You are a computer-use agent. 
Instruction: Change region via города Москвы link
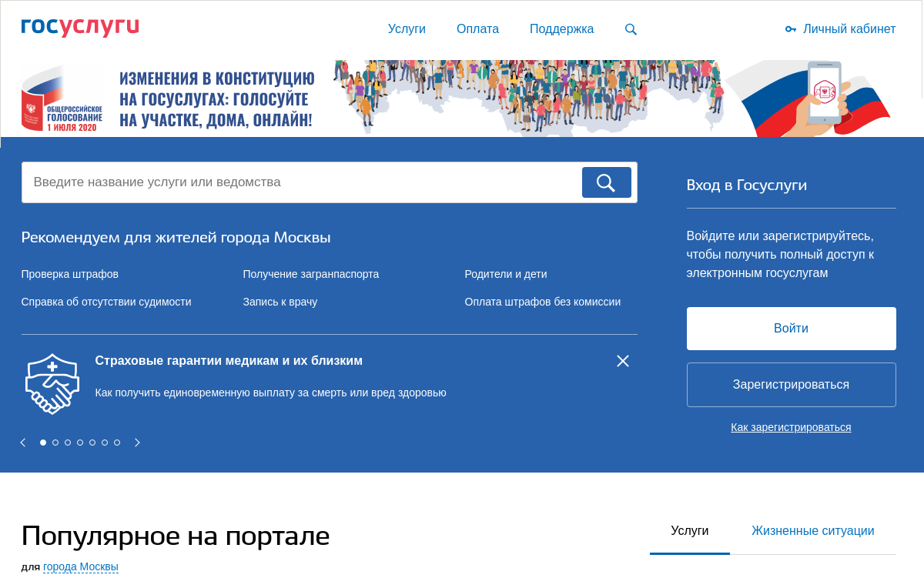tap(81, 567)
